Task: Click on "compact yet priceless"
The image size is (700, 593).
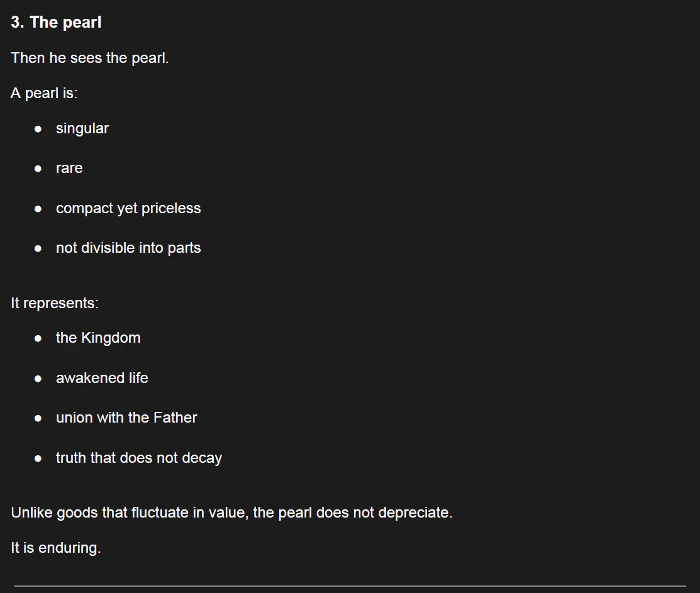Action: (x=128, y=209)
